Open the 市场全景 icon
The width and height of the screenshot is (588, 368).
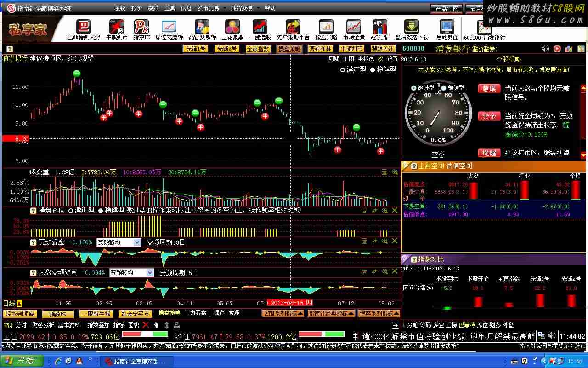coord(354,29)
